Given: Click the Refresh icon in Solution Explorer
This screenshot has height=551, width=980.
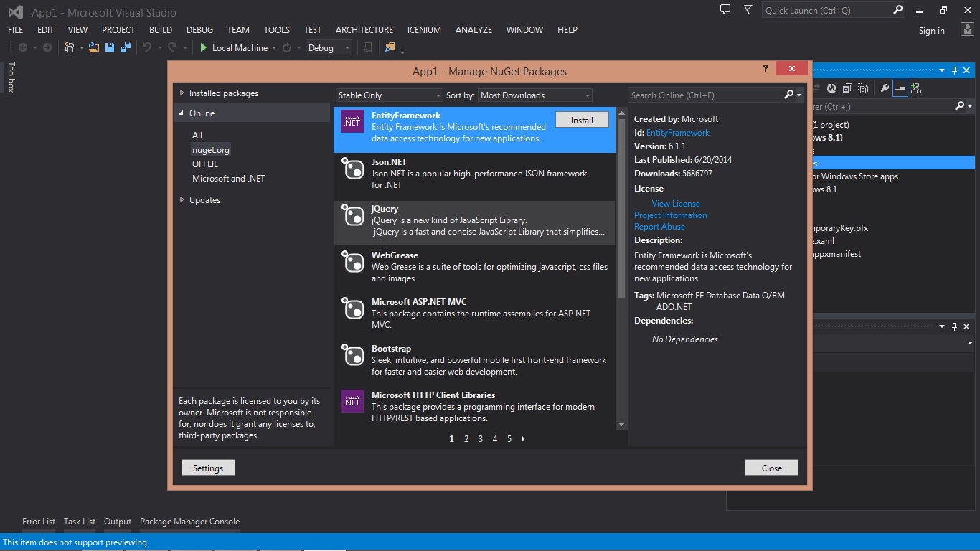Looking at the screenshot, I should coord(831,88).
